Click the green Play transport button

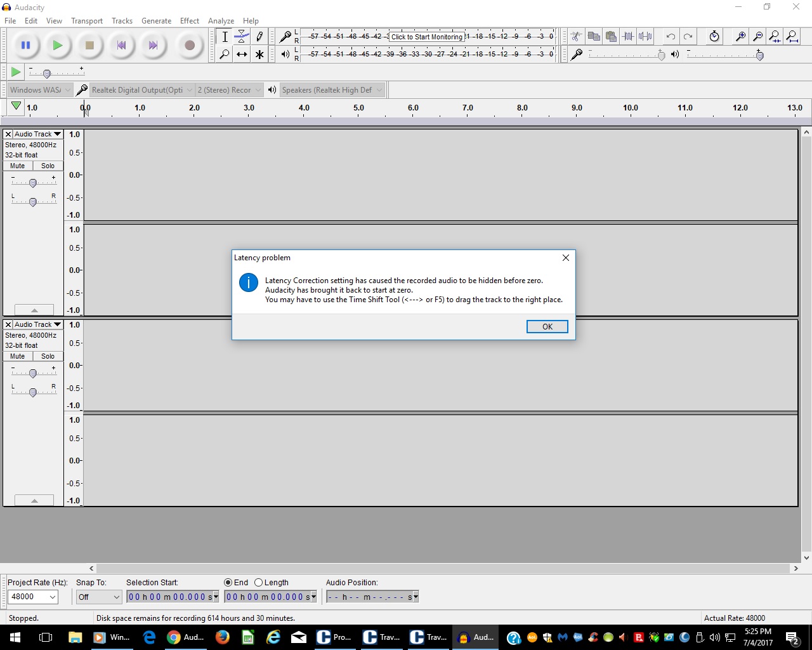click(x=58, y=45)
